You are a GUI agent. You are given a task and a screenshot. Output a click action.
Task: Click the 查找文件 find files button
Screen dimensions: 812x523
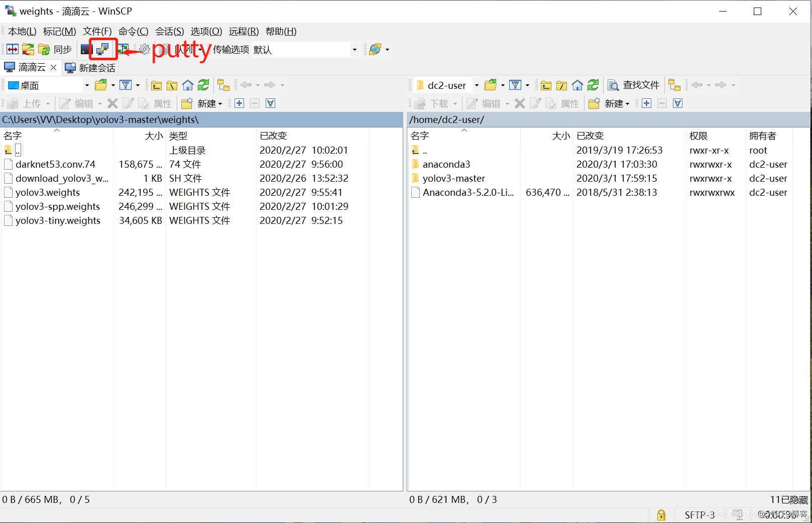[634, 85]
